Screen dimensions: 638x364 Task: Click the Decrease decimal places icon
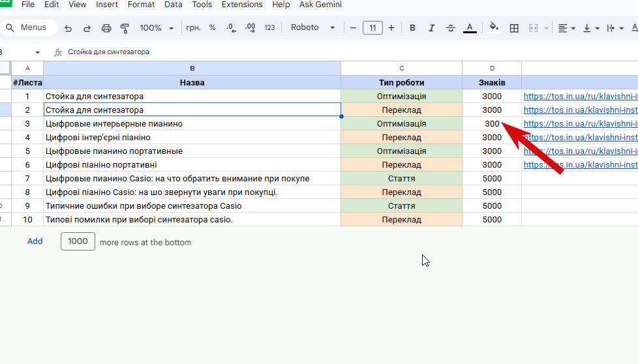(x=231, y=28)
